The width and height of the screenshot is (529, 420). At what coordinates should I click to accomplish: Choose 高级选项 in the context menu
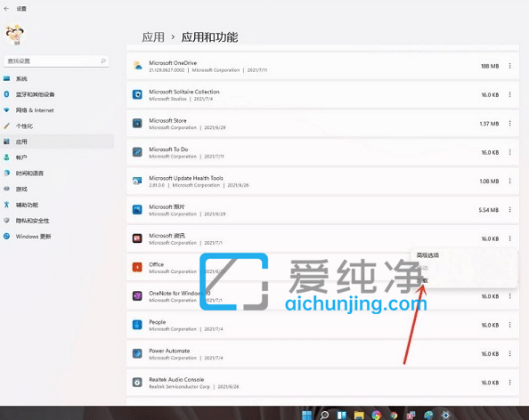[x=427, y=255]
